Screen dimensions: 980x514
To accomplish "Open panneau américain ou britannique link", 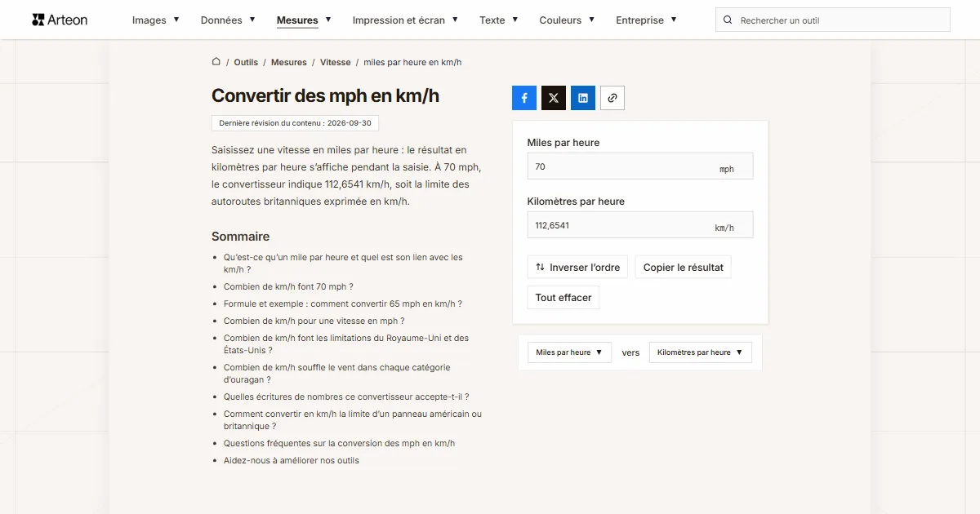I will [x=353, y=419].
